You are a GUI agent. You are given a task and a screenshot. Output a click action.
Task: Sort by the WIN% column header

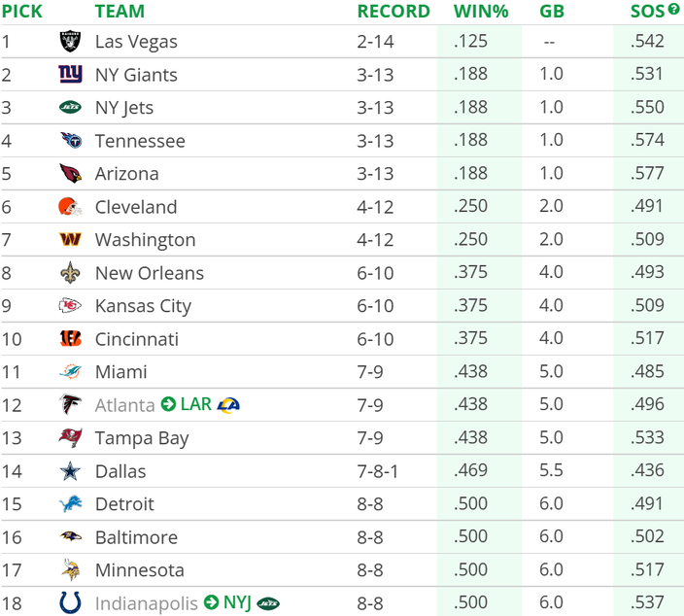[x=481, y=12]
